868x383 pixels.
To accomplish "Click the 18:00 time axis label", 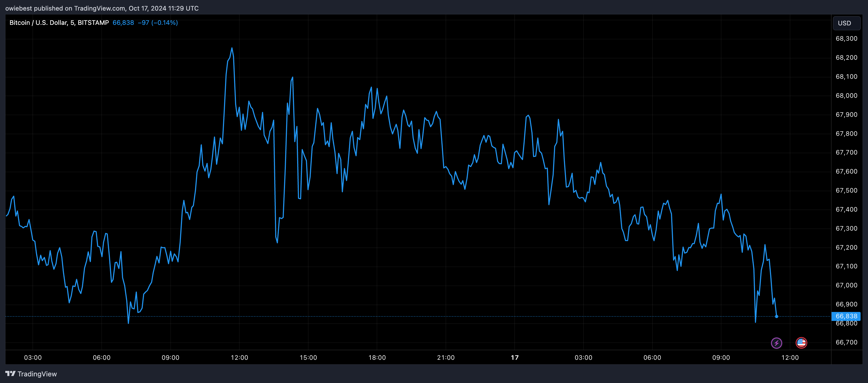I will click(377, 357).
